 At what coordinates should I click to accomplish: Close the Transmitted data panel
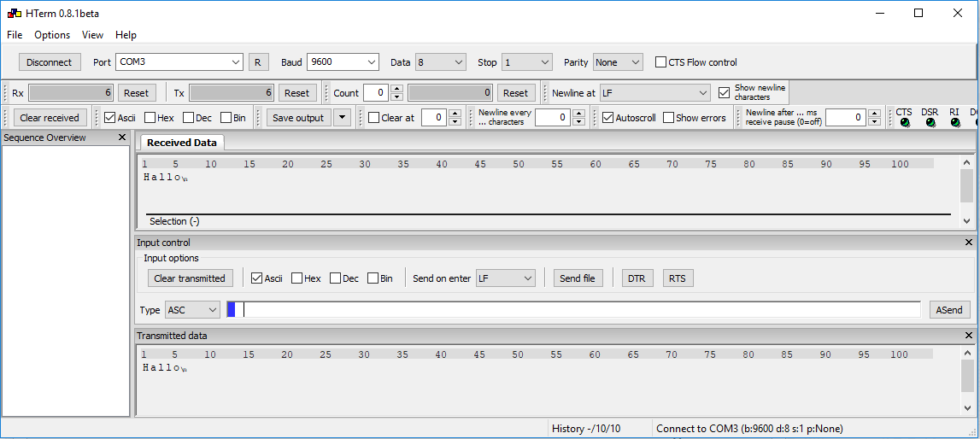coord(969,336)
